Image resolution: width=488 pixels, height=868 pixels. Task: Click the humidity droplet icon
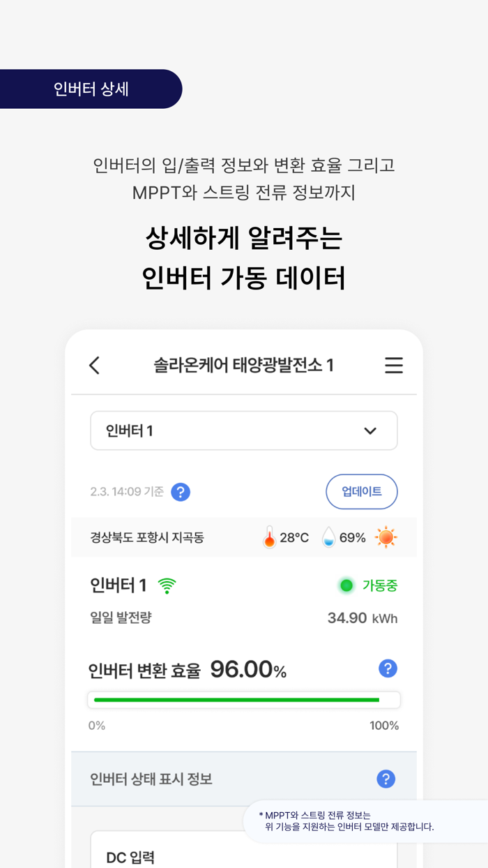(x=328, y=537)
